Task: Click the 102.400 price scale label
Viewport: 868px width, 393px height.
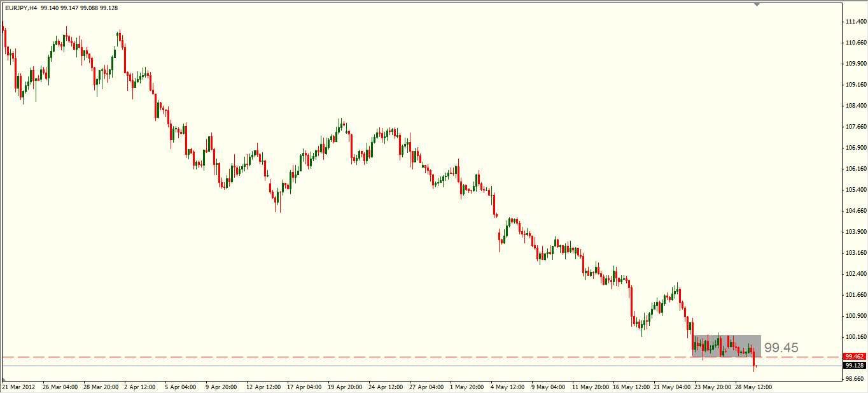Action: (x=855, y=274)
